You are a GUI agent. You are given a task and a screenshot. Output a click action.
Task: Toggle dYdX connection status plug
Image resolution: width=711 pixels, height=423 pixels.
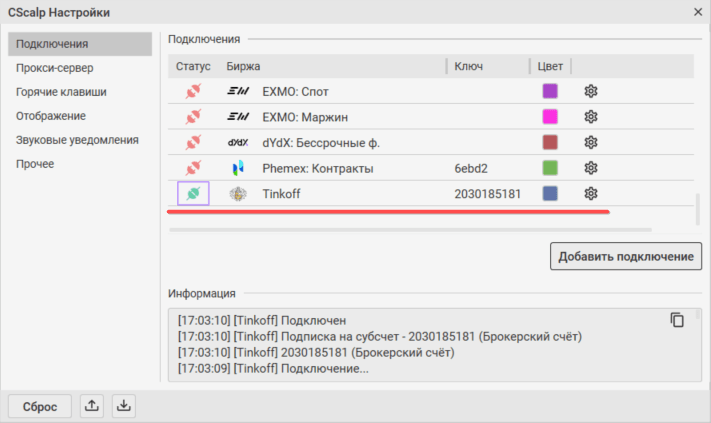point(193,142)
